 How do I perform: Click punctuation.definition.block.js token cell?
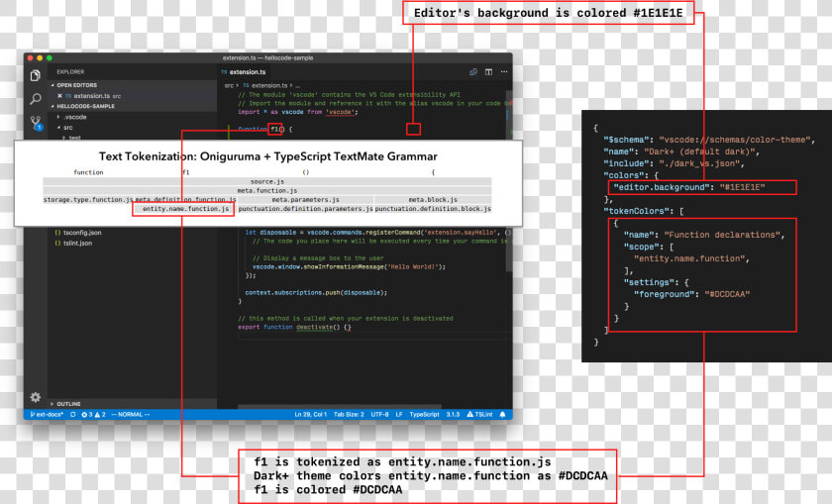(433, 209)
